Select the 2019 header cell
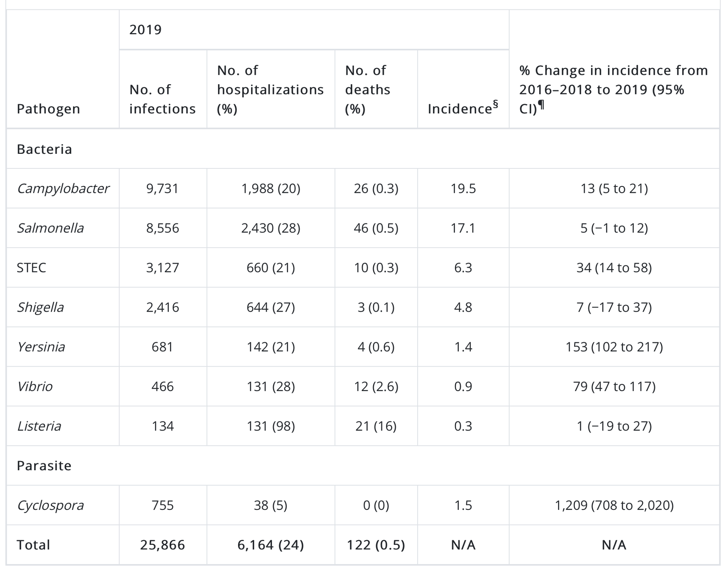728x576 pixels. (x=145, y=30)
